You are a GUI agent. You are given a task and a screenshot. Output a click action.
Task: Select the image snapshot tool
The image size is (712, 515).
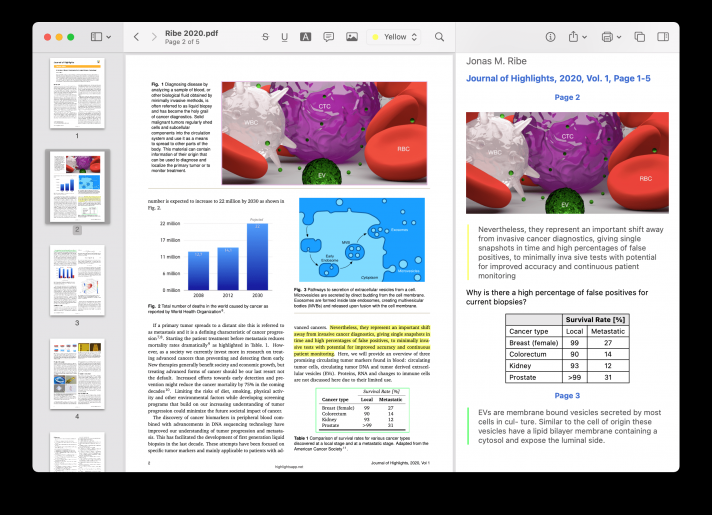[x=352, y=37]
